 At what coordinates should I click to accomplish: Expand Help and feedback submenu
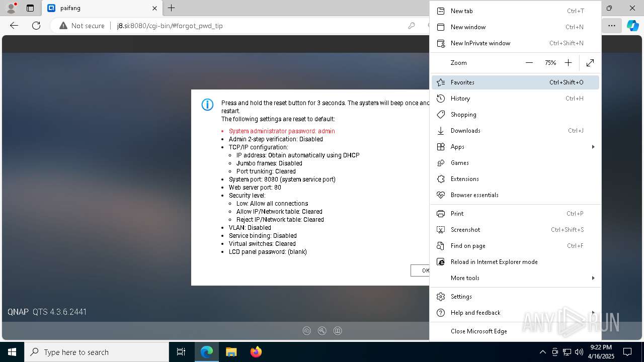point(515,313)
